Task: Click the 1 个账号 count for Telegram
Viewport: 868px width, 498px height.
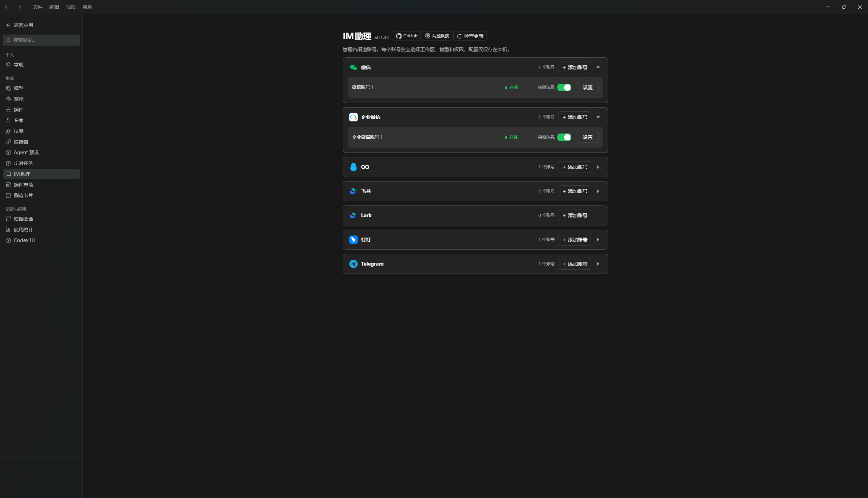Action: (x=546, y=264)
